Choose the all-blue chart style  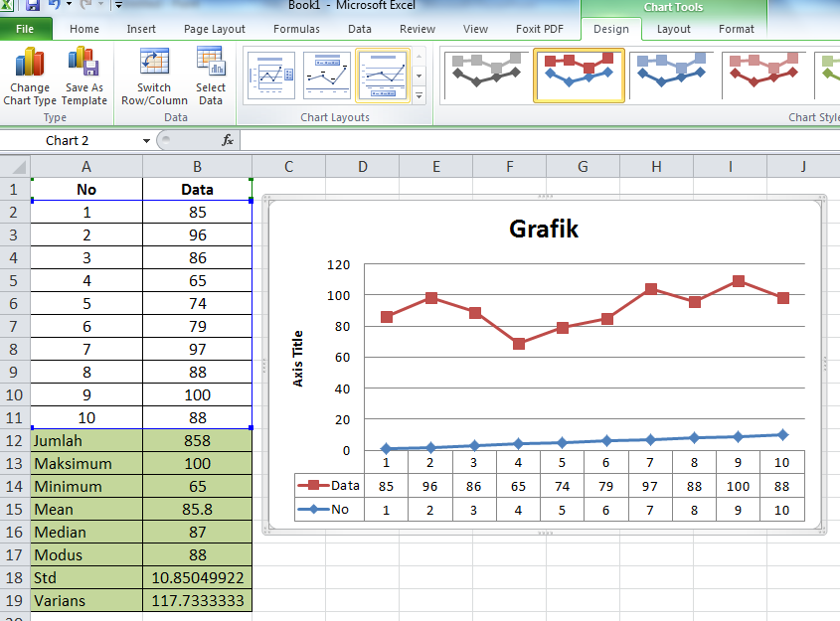(671, 74)
